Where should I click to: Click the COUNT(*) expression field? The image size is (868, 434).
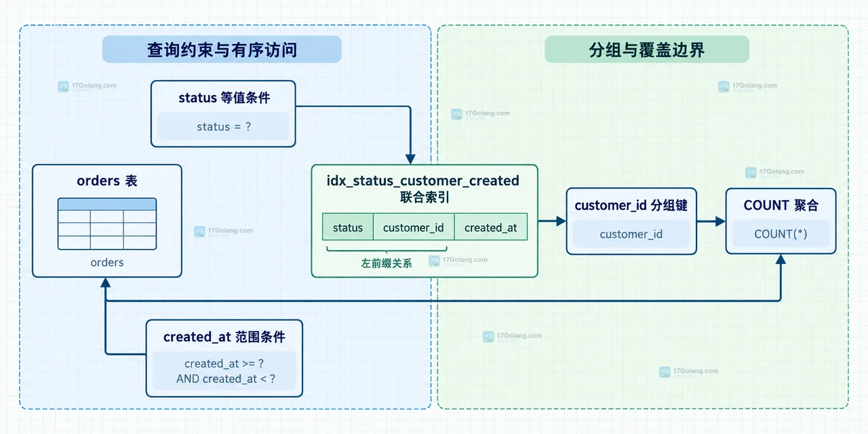click(781, 234)
